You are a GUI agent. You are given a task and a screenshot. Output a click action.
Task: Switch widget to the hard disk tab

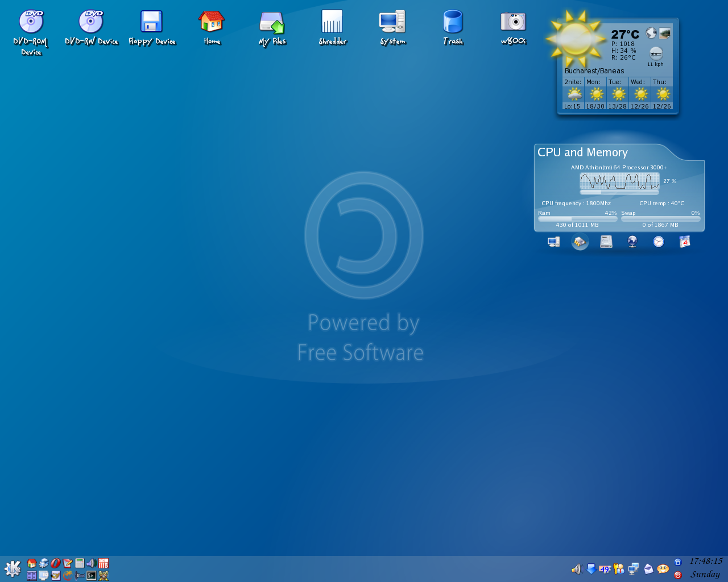606,242
